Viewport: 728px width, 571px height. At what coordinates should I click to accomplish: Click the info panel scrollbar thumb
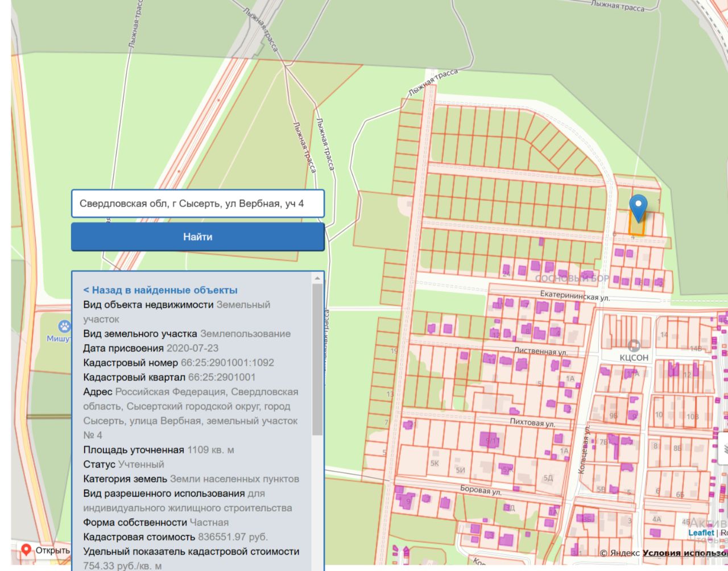point(317,359)
